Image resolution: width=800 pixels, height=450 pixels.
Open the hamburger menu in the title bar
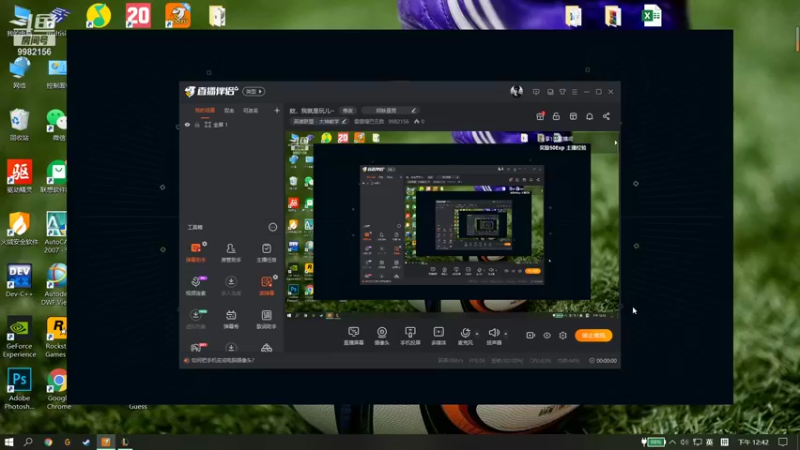[574, 92]
